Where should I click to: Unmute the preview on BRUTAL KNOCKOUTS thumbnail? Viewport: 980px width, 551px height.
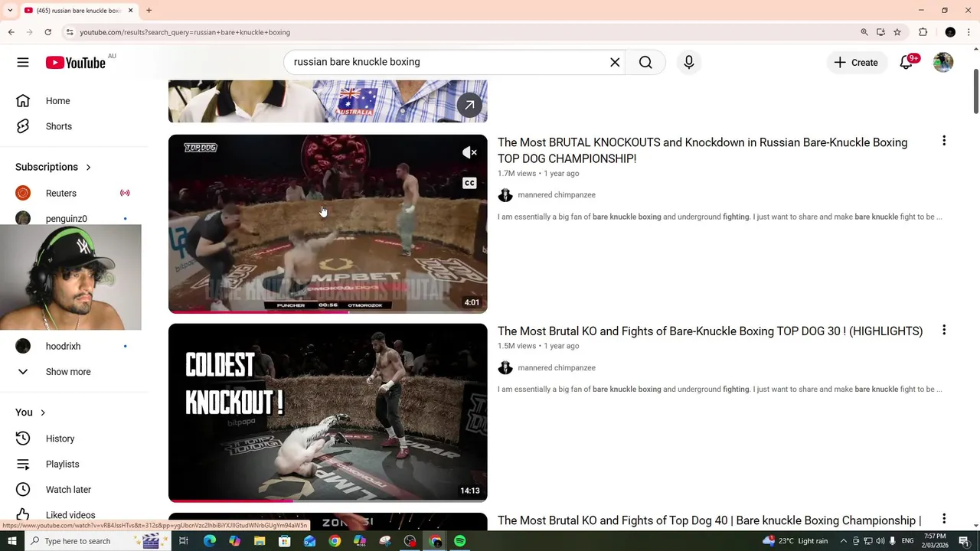click(469, 152)
